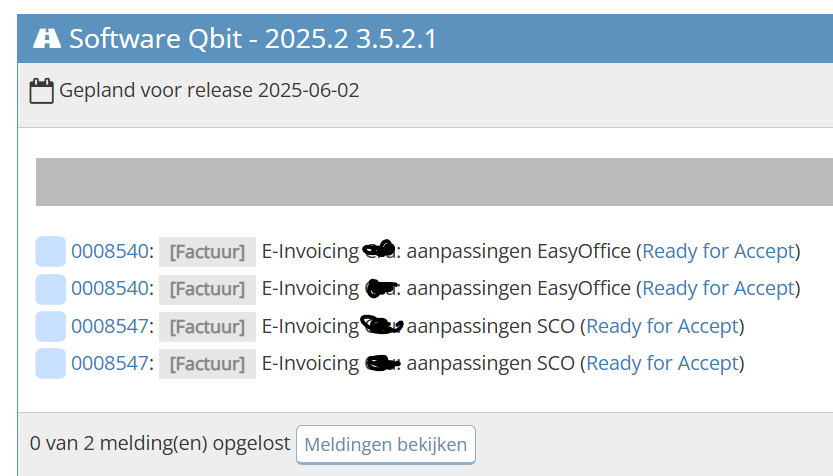The width and height of the screenshot is (833, 476).
Task: Click status box of second 0008547 row
Action: coord(50,363)
